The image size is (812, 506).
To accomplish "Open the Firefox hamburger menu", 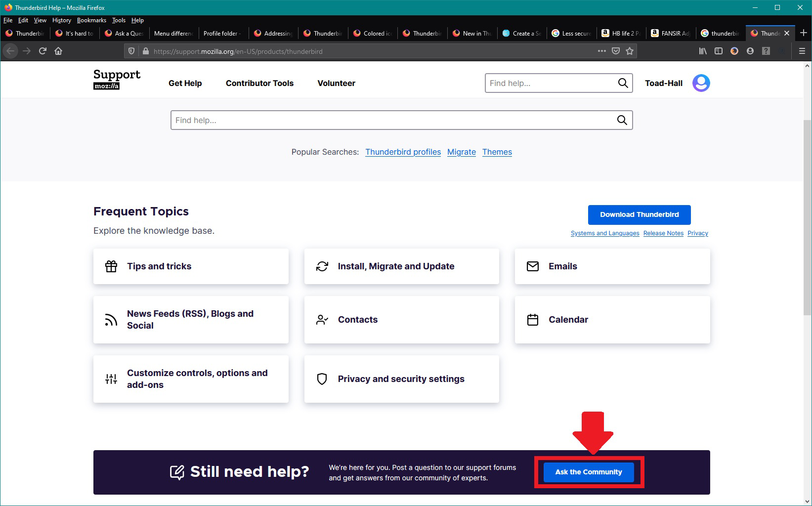I will tap(802, 51).
